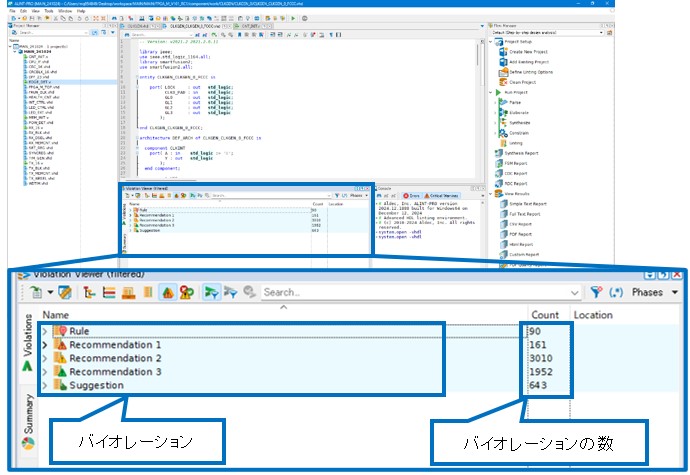Image resolution: width=690 pixels, height=475 pixels.
Task: Expand Recommendation 1 in magnified Violation Viewer
Action: 44,345
